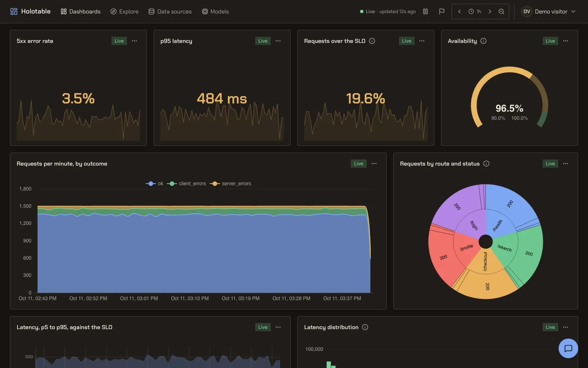Click the Holotable logo icon
The image size is (588, 368).
point(14,11)
